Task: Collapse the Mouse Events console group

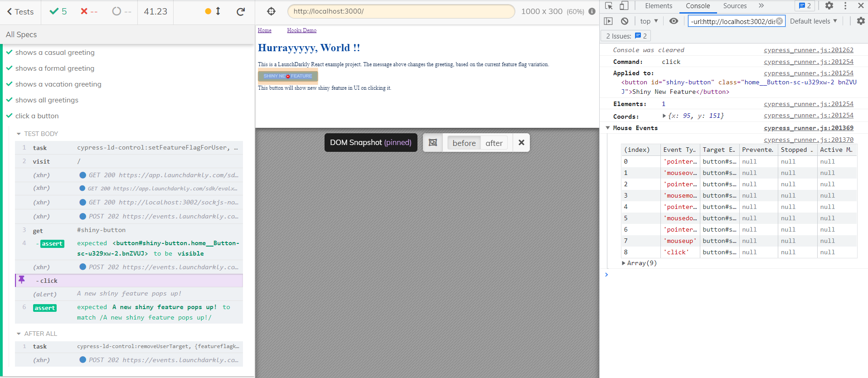Action: pyautogui.click(x=608, y=128)
